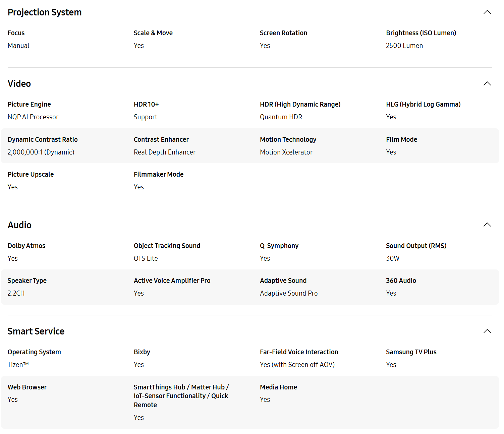The width and height of the screenshot is (504, 434).
Task: Click the Object Tracking Sound label
Action: (167, 246)
